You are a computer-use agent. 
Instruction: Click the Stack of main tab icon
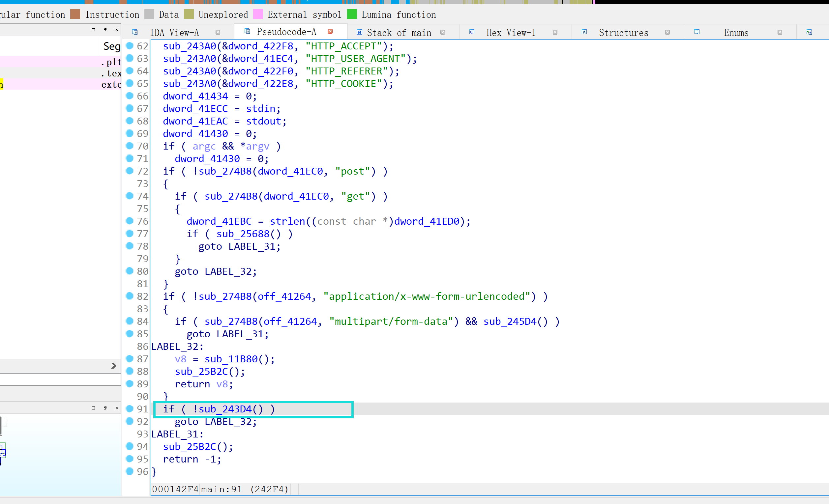(360, 32)
